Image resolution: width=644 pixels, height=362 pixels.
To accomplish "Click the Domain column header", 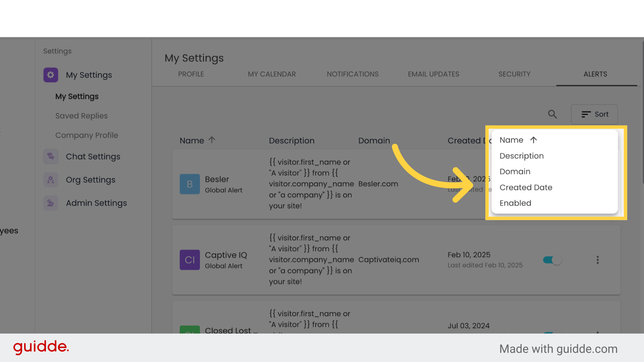I will 374,140.
